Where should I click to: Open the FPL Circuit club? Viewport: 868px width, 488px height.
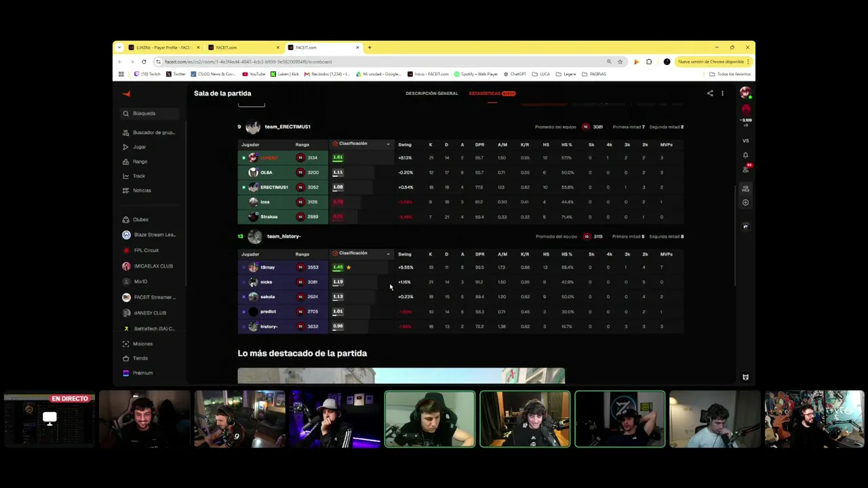[140, 250]
